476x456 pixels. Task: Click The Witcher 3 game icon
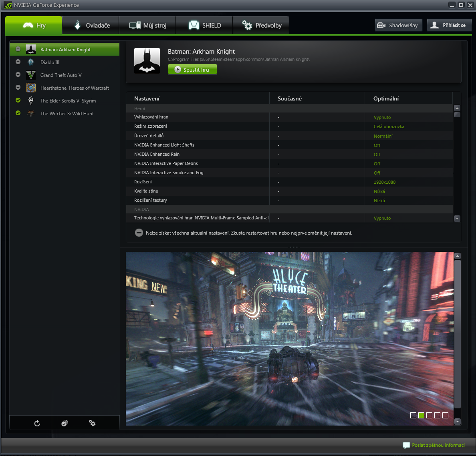click(31, 113)
